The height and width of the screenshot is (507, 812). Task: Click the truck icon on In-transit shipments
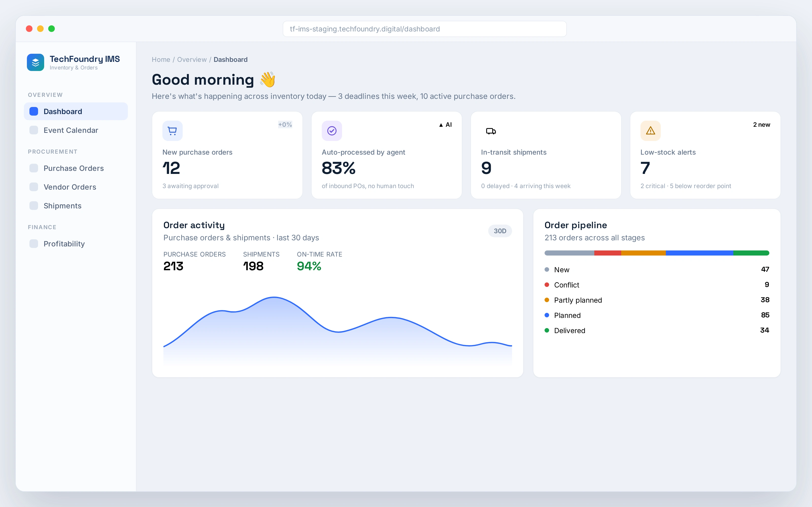coord(491,131)
